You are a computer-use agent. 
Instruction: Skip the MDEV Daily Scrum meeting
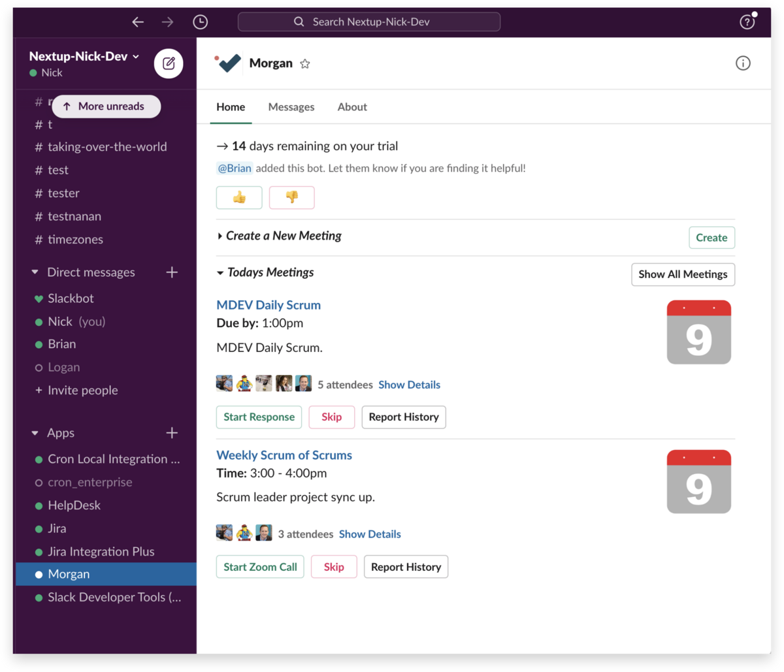(331, 417)
